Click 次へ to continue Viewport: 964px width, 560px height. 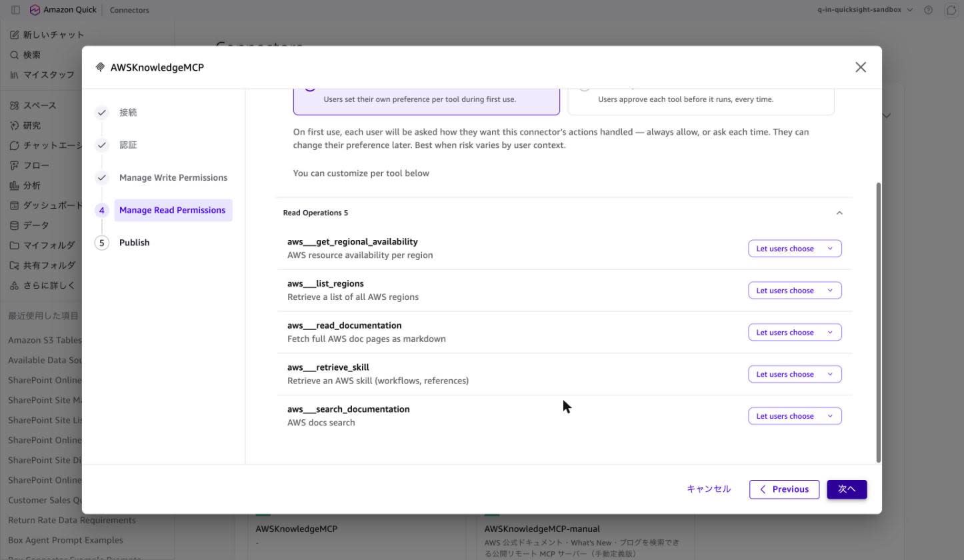click(x=847, y=489)
